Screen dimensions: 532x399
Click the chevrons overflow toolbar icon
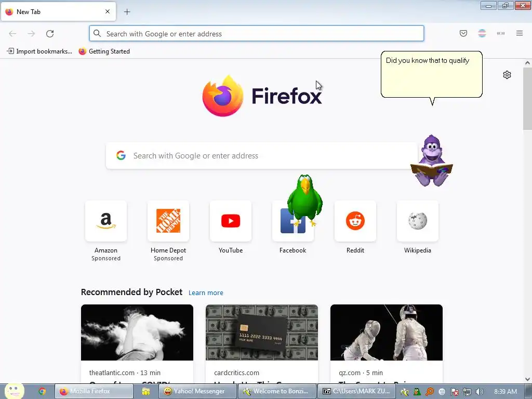501,33
